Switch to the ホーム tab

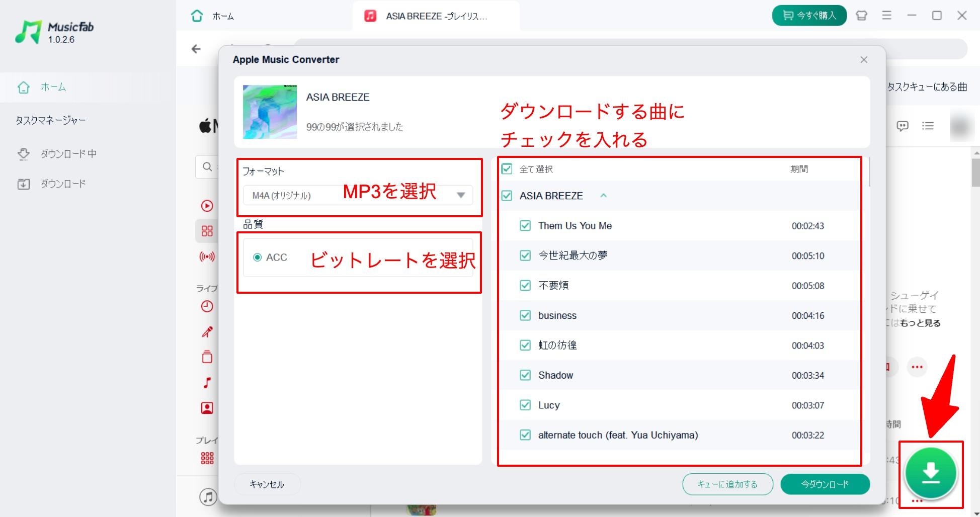coord(213,16)
